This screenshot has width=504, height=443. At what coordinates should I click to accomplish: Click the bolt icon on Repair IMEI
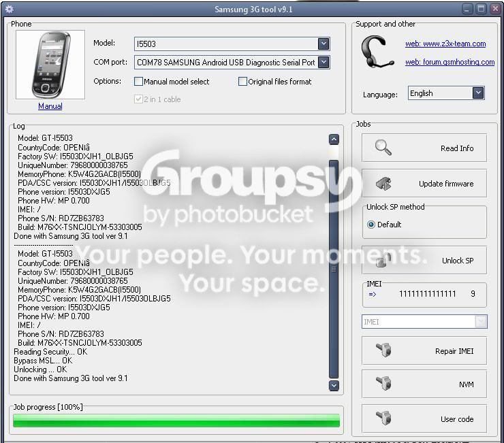point(383,350)
